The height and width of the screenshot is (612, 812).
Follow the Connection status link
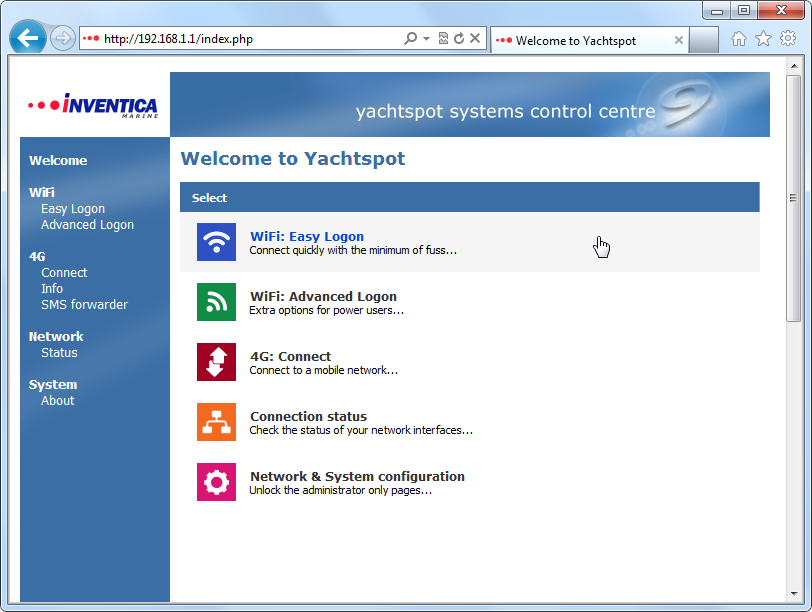click(x=309, y=417)
